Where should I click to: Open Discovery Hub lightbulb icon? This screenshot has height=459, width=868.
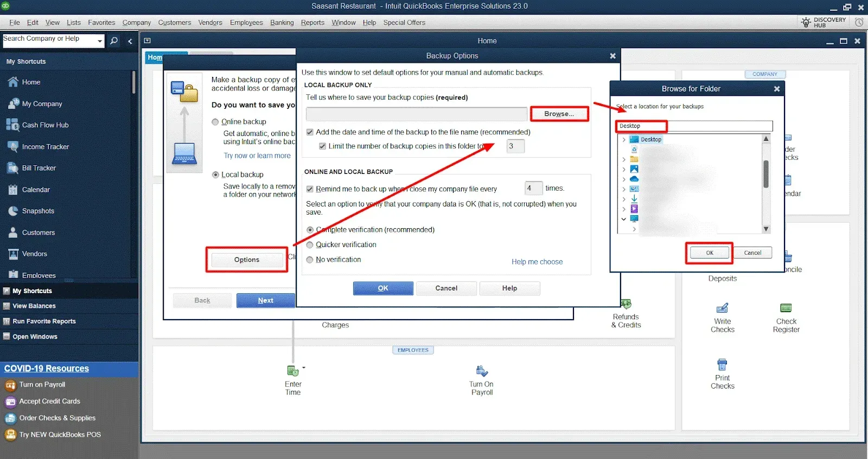coord(806,22)
